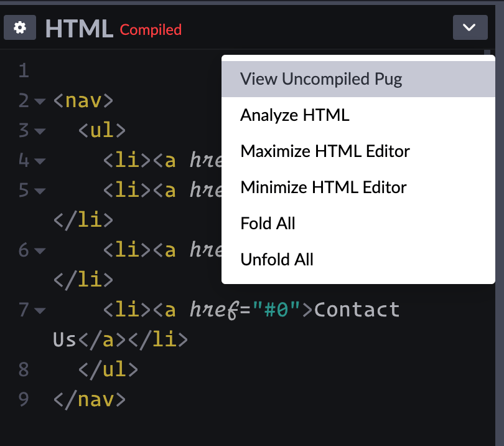
Task: Click the red "Compiled" label
Action: coord(150,29)
